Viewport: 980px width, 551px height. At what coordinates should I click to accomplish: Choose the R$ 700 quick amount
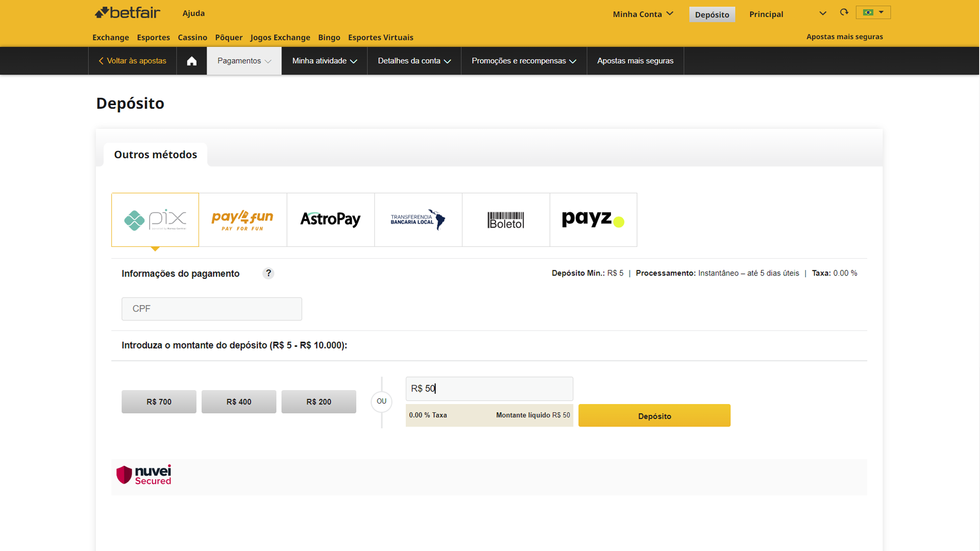pyautogui.click(x=159, y=402)
